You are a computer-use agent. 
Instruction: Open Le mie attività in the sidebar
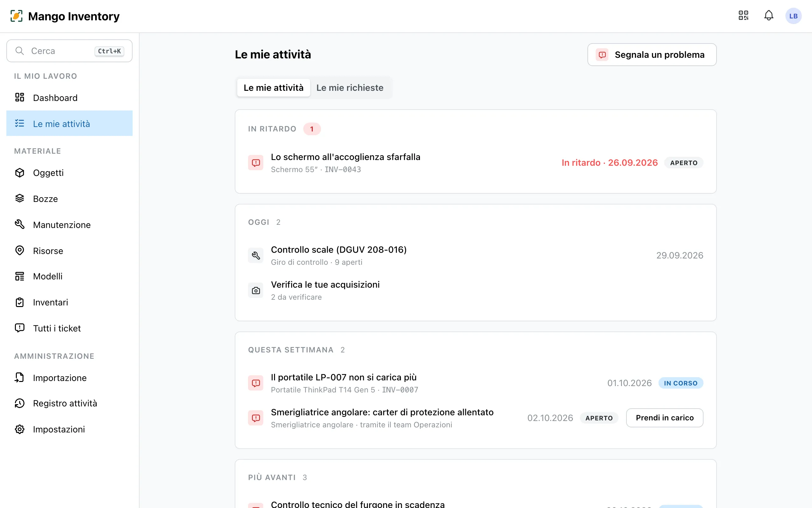(69, 123)
